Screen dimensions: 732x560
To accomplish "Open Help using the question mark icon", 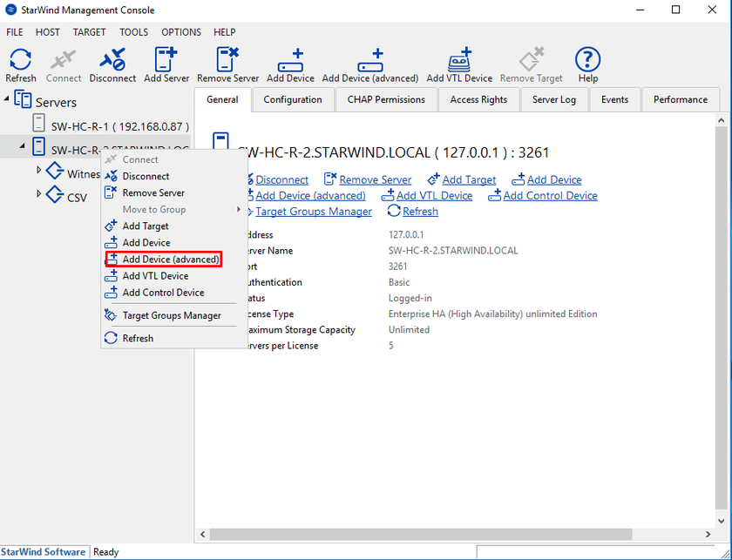I will tap(587, 58).
